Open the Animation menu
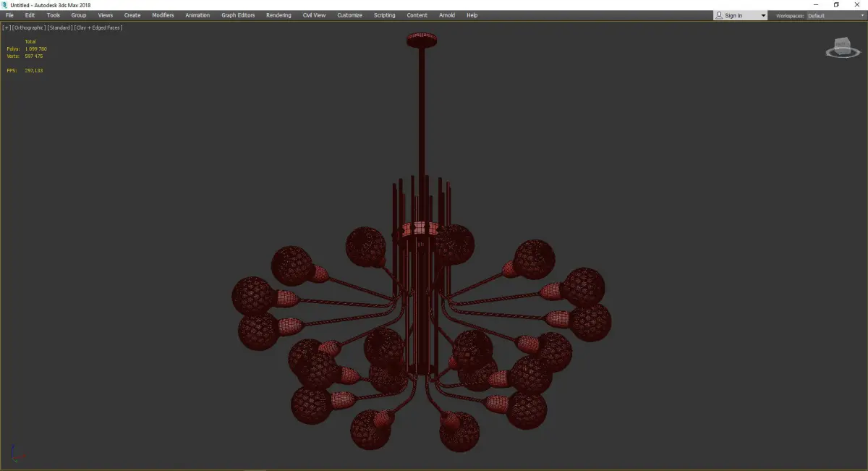868x471 pixels. [x=197, y=15]
